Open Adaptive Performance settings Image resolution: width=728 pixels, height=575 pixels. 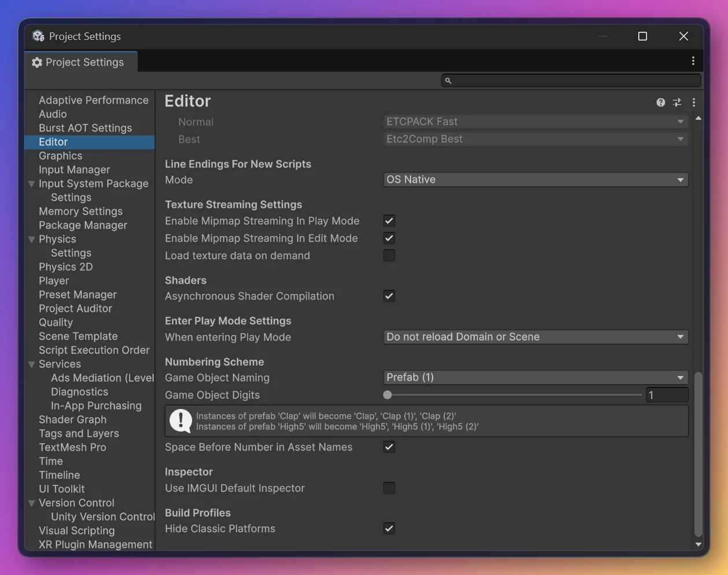(x=94, y=100)
